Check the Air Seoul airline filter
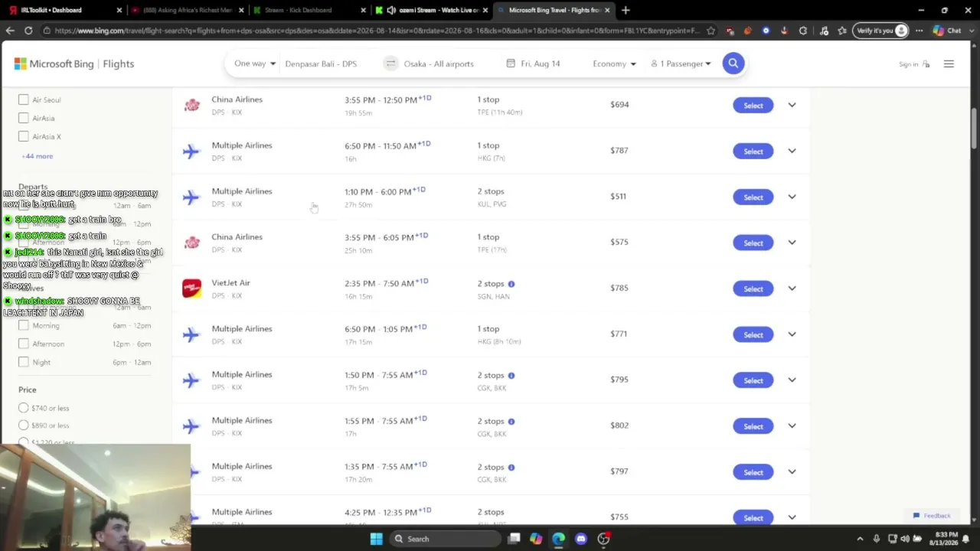This screenshot has width=980, height=551. tap(24, 99)
